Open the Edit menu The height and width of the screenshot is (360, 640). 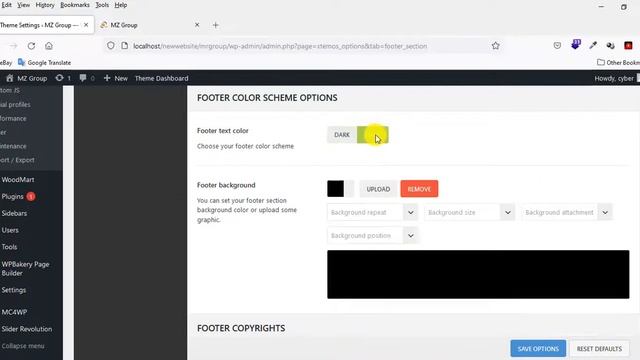[x=6, y=5]
